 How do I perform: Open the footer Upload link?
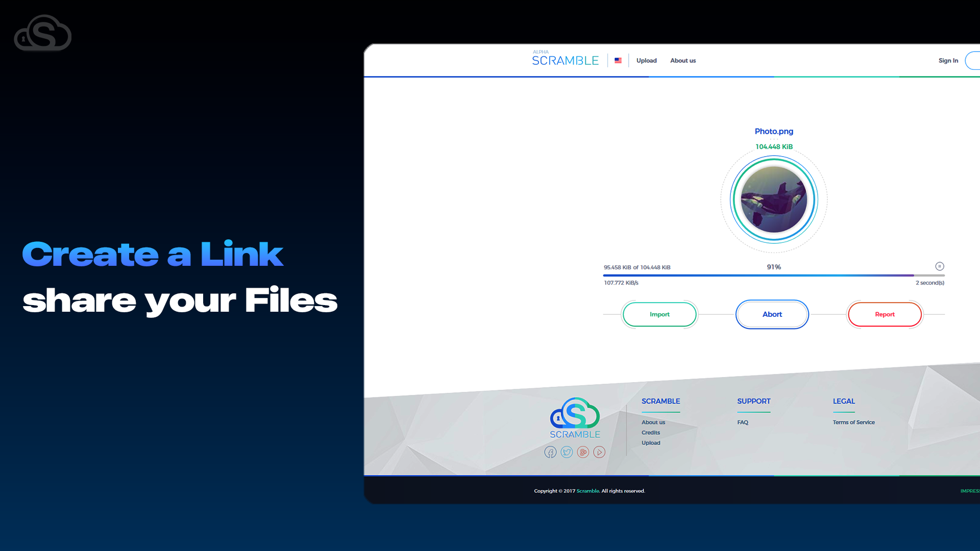click(x=651, y=443)
